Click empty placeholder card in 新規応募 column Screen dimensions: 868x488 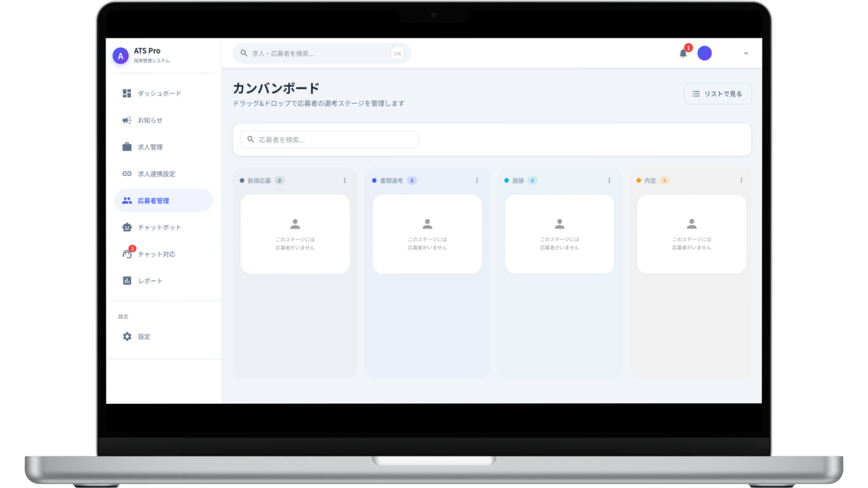tap(295, 234)
